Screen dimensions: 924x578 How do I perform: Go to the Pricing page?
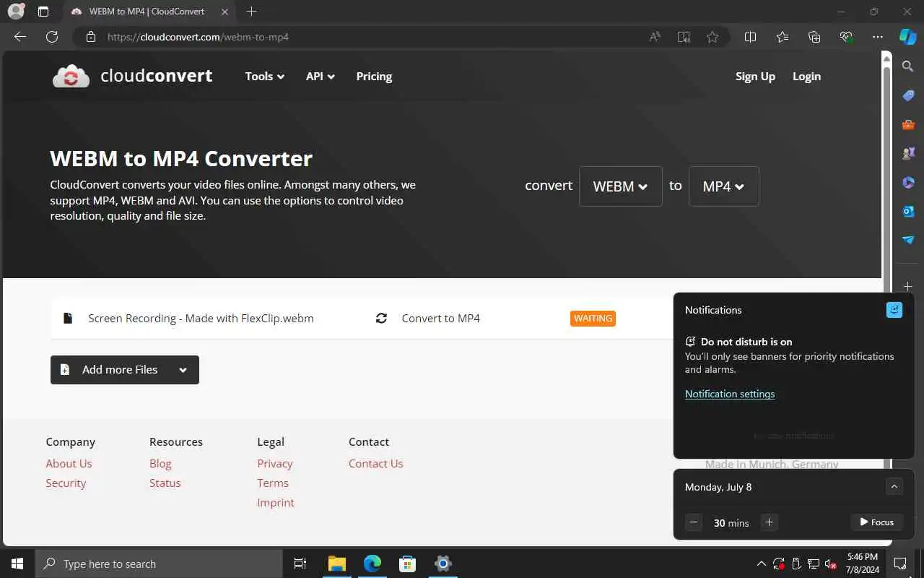tap(374, 76)
